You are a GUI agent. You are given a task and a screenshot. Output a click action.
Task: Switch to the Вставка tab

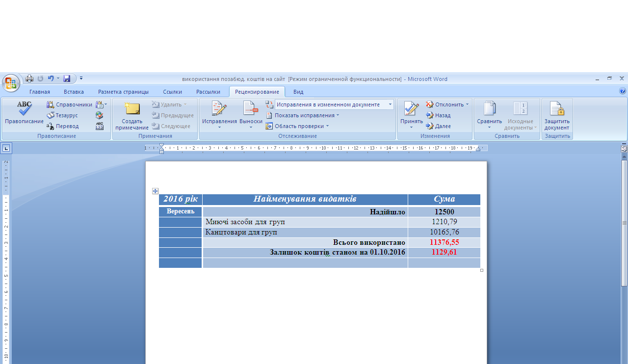click(74, 92)
